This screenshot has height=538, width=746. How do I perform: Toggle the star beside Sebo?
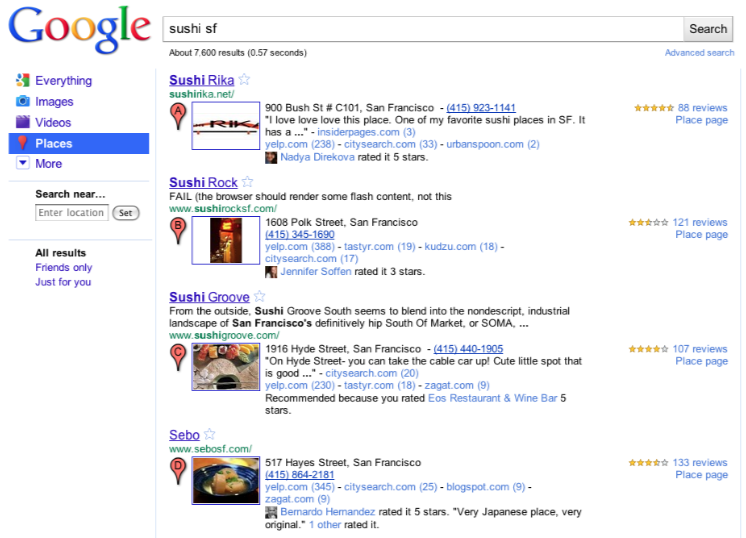(x=209, y=434)
